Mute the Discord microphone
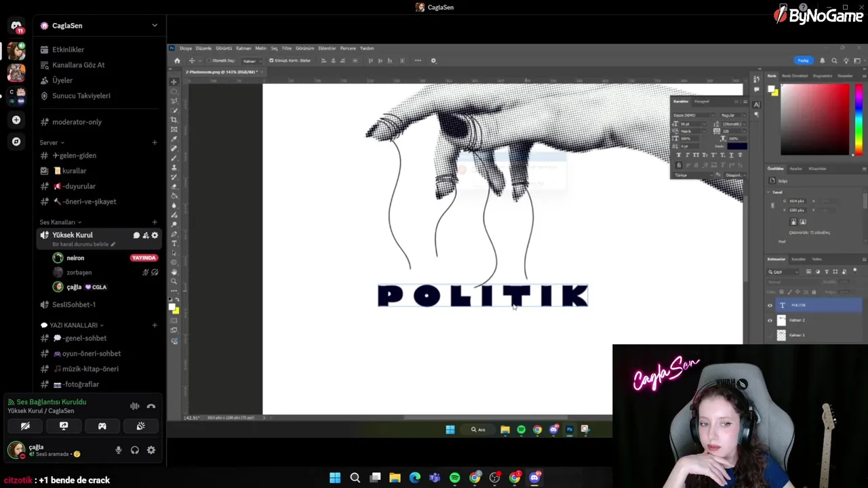868x488 pixels. coord(119,450)
